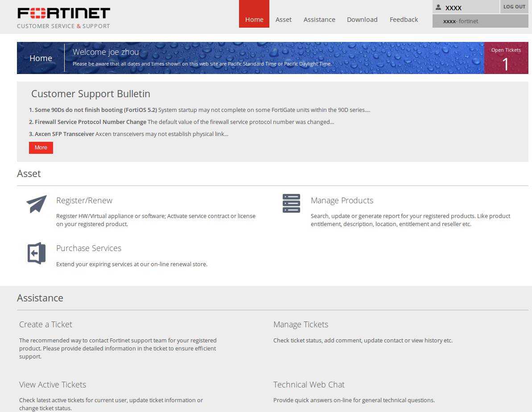Click the Manage Products server stack icon
The width and height of the screenshot is (532, 412).
click(x=291, y=203)
